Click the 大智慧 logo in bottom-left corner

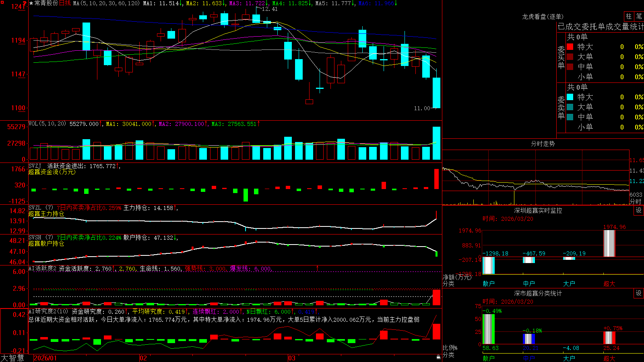click(x=12, y=358)
